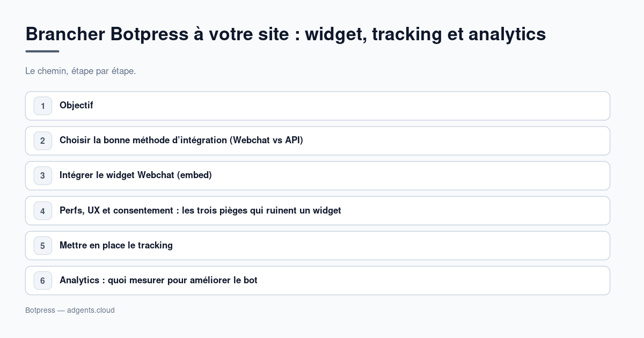Click the number 4 step badge

(x=43, y=211)
